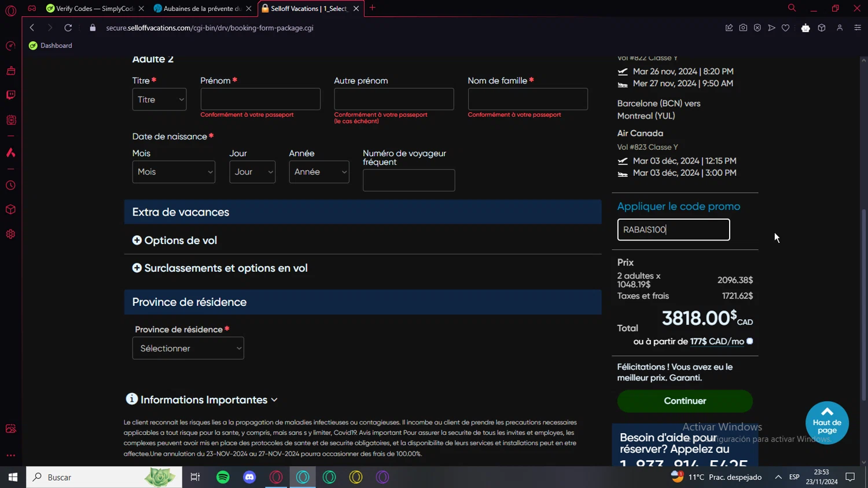The height and width of the screenshot is (488, 868).
Task: Open the Mois birth month dropdown
Action: (174, 172)
